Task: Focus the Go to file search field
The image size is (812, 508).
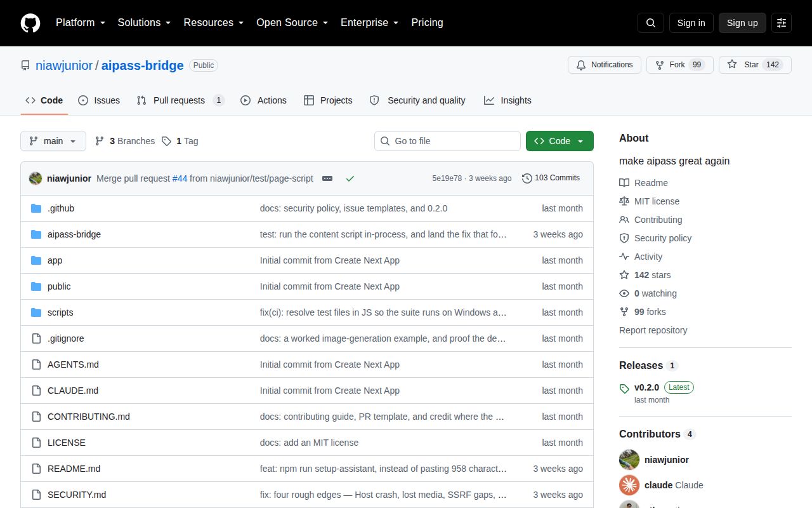Action: pos(447,141)
